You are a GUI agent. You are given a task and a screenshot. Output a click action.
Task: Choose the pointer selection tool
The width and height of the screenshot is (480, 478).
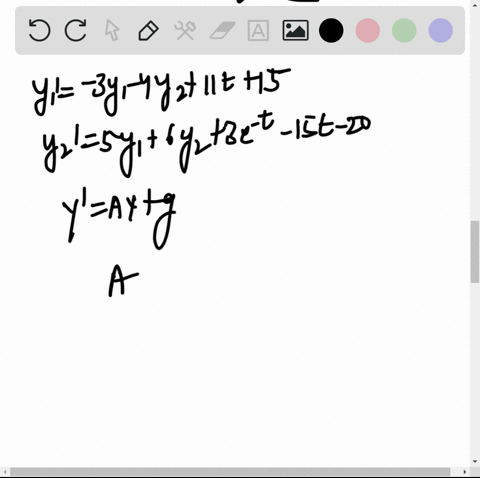tap(112, 30)
